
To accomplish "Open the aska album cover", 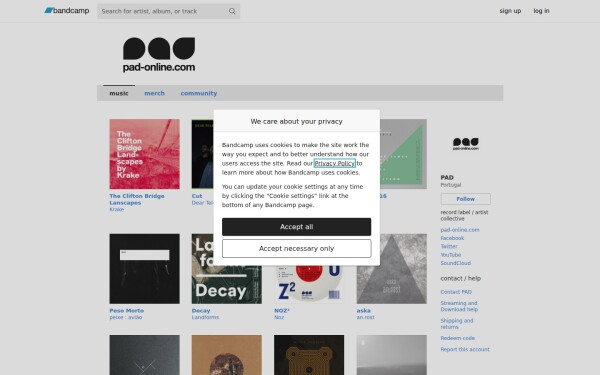I will [391, 269].
